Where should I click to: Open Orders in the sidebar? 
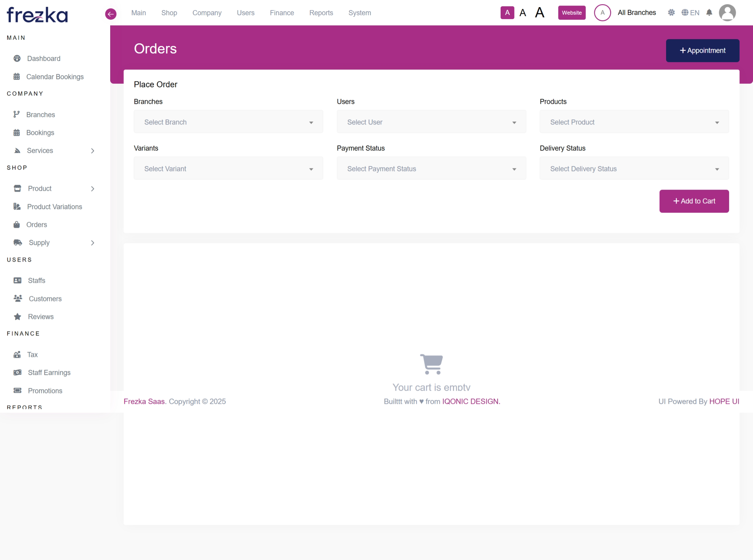(37, 224)
